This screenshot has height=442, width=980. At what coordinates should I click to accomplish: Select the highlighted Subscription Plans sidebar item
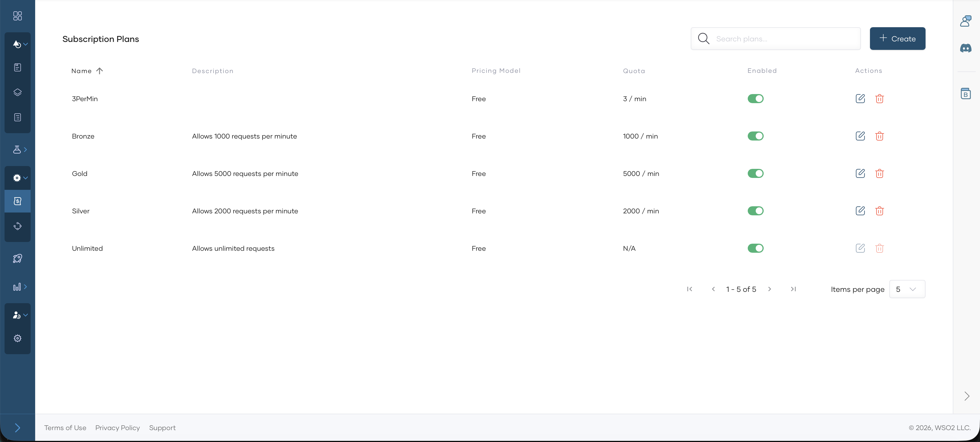point(17,201)
